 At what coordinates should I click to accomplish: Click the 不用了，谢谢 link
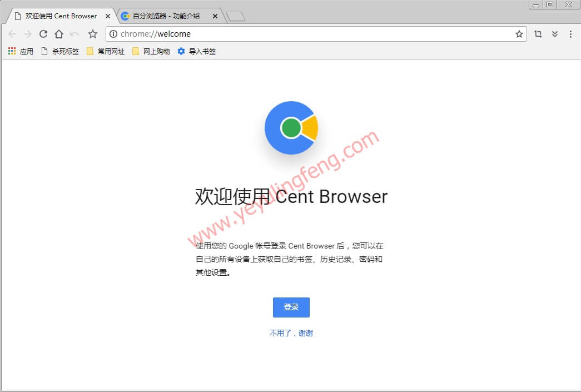click(291, 333)
